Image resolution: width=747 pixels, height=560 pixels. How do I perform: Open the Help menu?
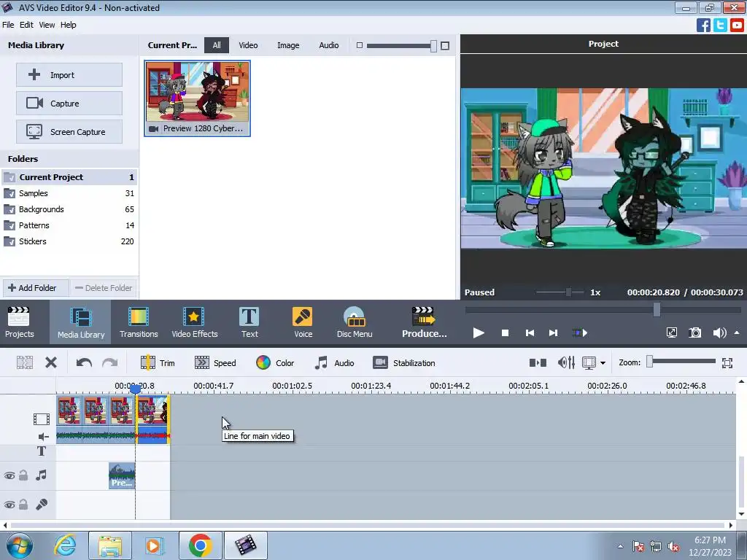tap(68, 25)
